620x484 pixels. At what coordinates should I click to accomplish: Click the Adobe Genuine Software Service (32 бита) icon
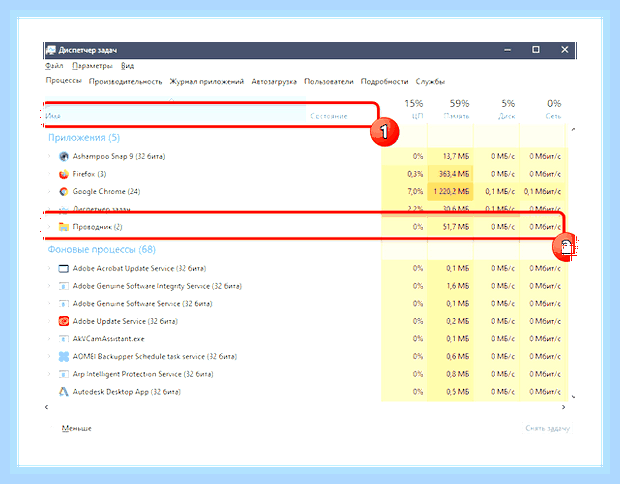pyautogui.click(x=64, y=304)
